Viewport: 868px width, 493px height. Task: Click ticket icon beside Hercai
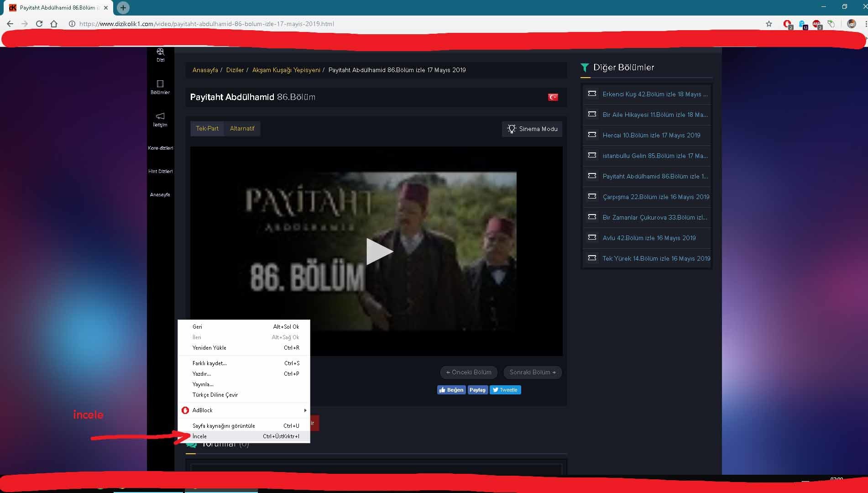click(592, 135)
